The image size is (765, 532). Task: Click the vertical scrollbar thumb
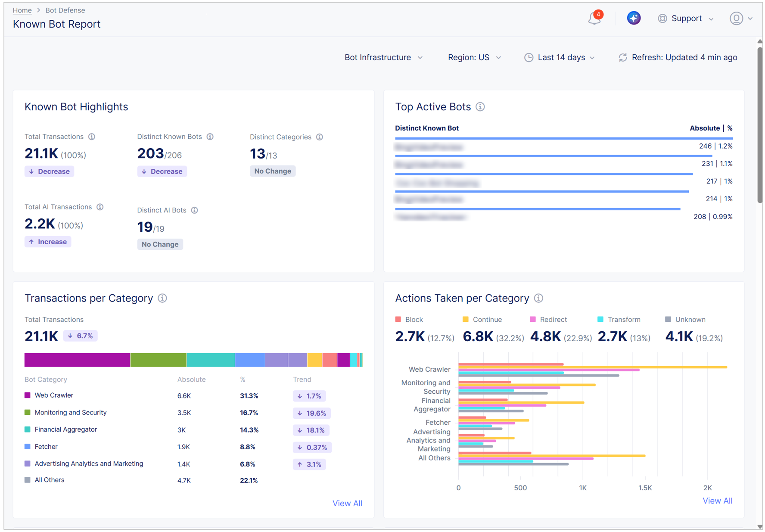coord(760,124)
